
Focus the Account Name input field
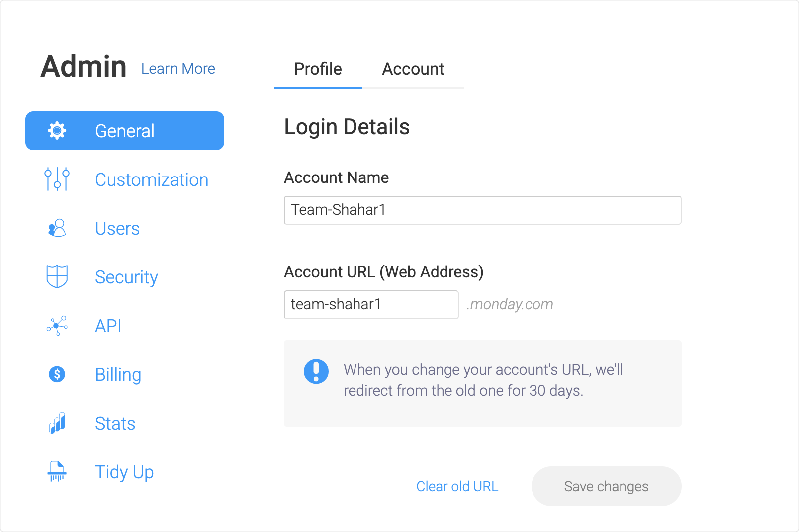[483, 210]
